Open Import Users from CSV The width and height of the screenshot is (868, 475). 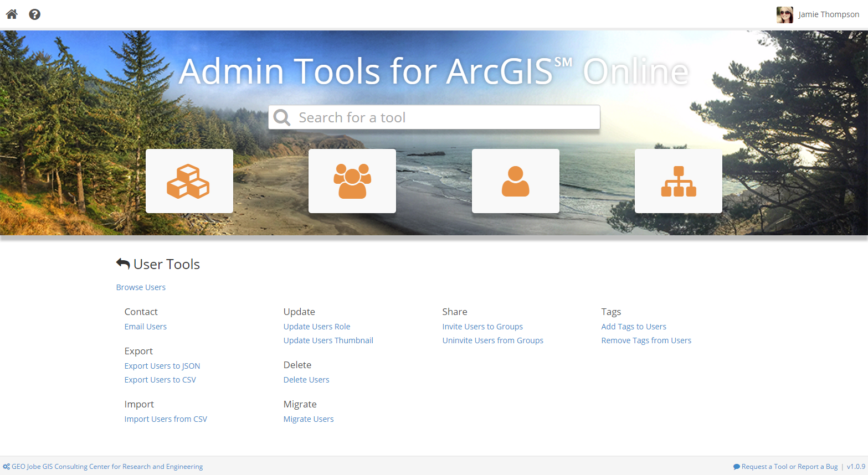[165, 419]
